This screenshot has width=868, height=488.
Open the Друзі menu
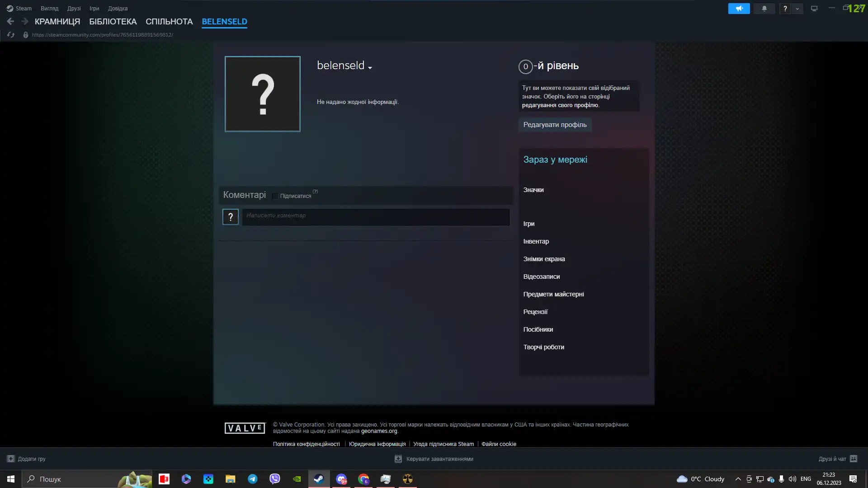(74, 9)
